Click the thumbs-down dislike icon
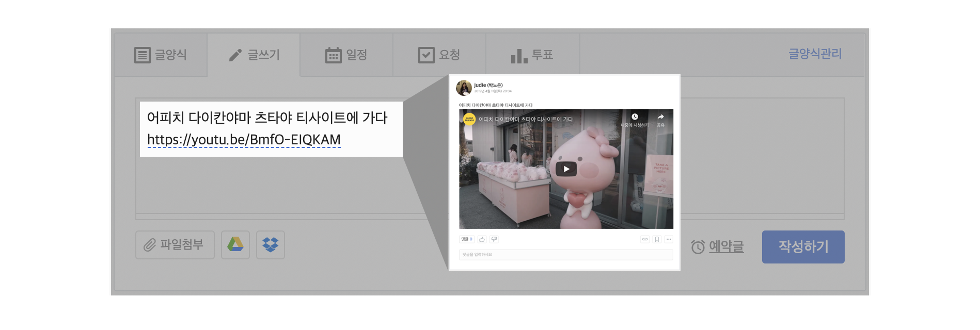Viewport: 980px width, 330px height. 494,239
